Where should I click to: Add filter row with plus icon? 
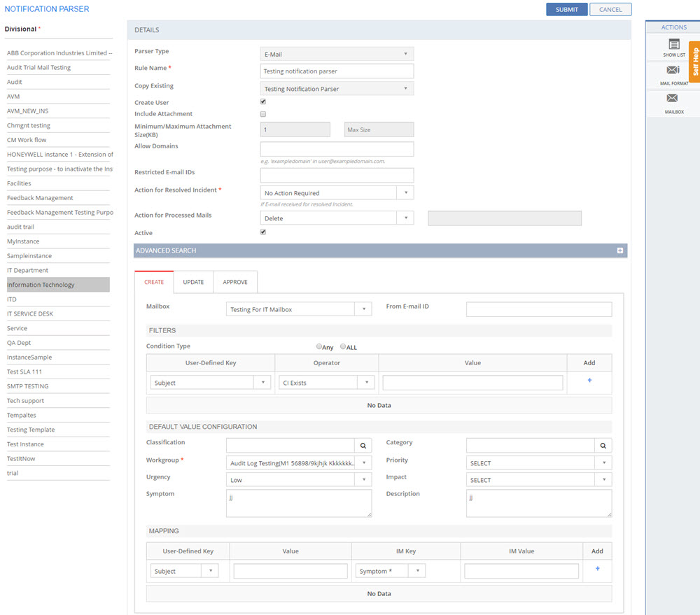pyautogui.click(x=589, y=381)
